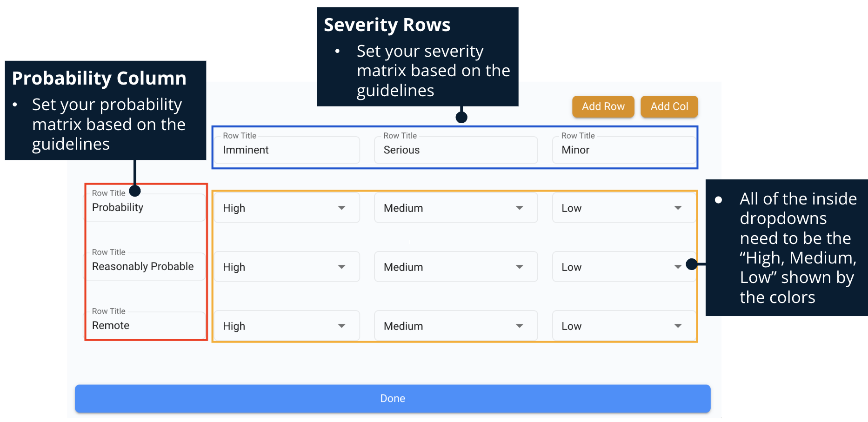The width and height of the screenshot is (868, 422).
Task: Open Medium dropdown in Reasonably Probable row
Action: click(455, 267)
